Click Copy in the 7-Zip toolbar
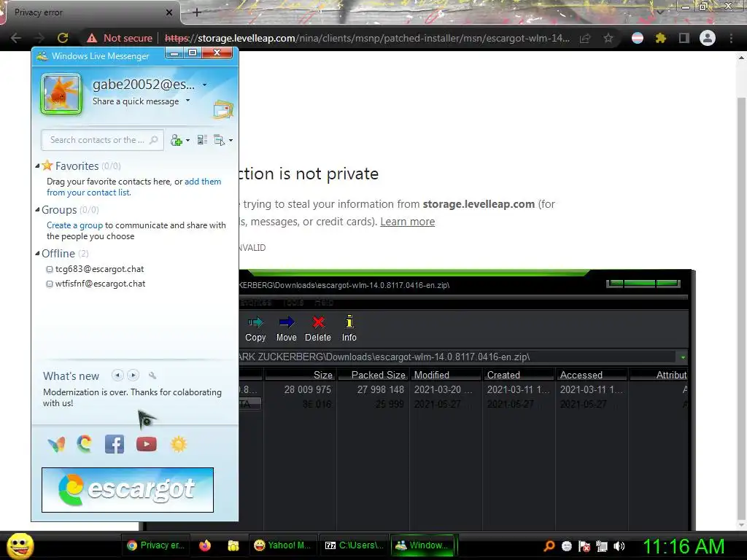747x560 pixels. coord(255,329)
